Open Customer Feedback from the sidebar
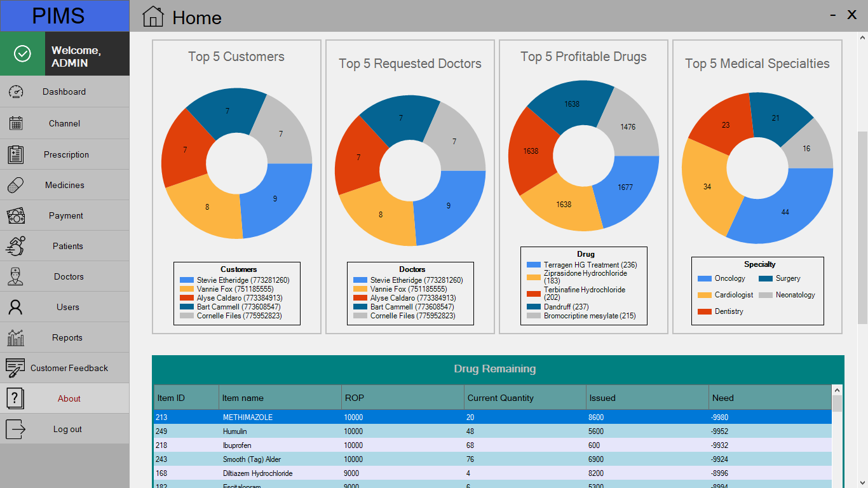Screen dimensions: 868x488 tap(16, 367)
